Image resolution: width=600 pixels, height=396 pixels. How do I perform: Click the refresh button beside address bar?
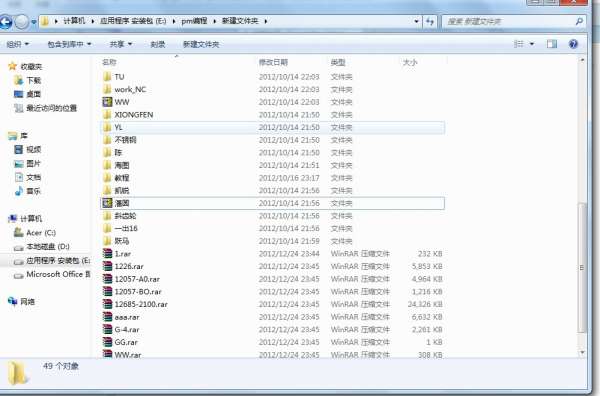(430, 21)
